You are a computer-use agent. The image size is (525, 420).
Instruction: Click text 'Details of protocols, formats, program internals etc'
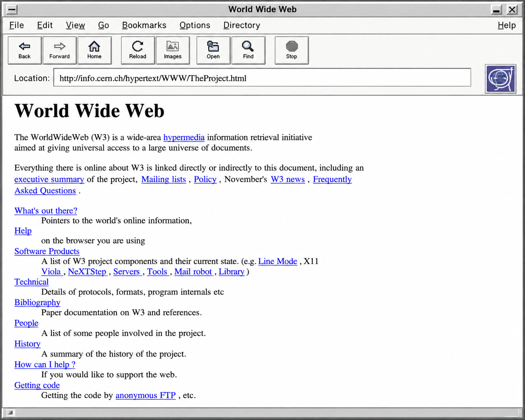coord(133,292)
